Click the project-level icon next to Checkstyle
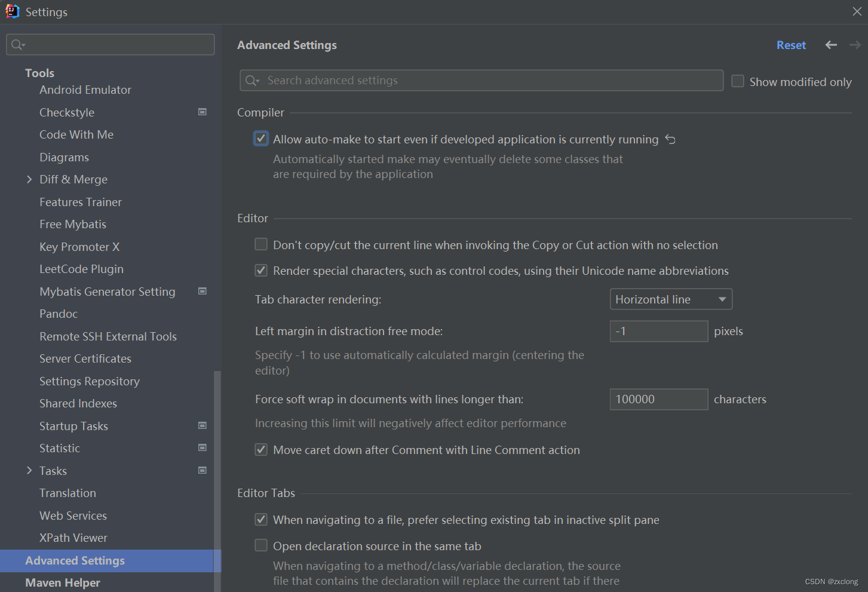 203,112
